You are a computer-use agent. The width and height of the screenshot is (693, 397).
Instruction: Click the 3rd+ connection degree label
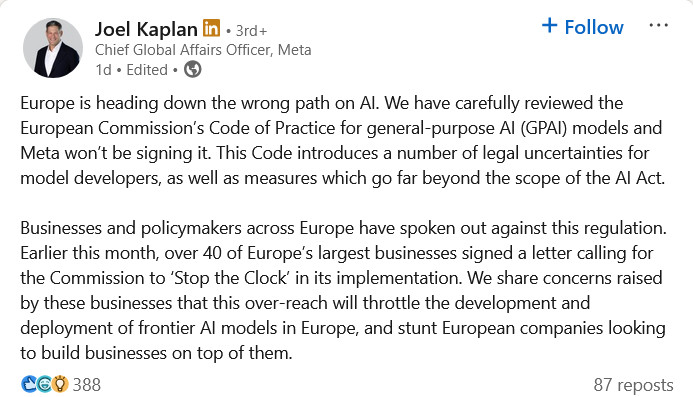point(251,31)
